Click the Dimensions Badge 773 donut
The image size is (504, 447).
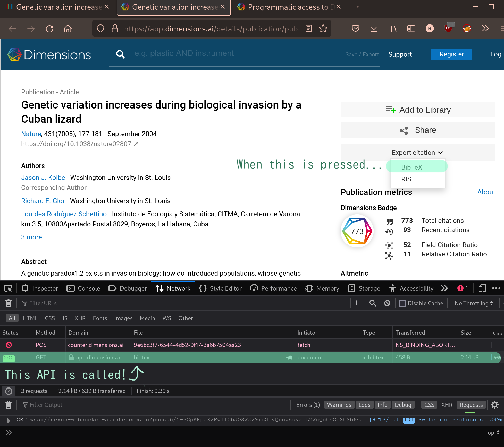pos(357,231)
